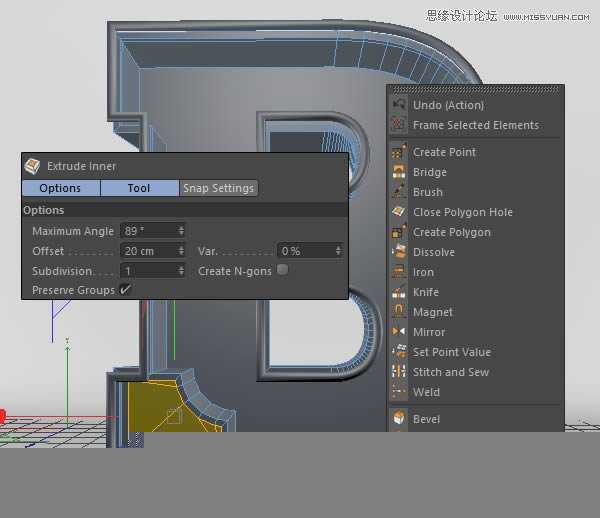Image resolution: width=600 pixels, height=518 pixels.
Task: Select the Brush tool icon
Action: click(x=399, y=192)
